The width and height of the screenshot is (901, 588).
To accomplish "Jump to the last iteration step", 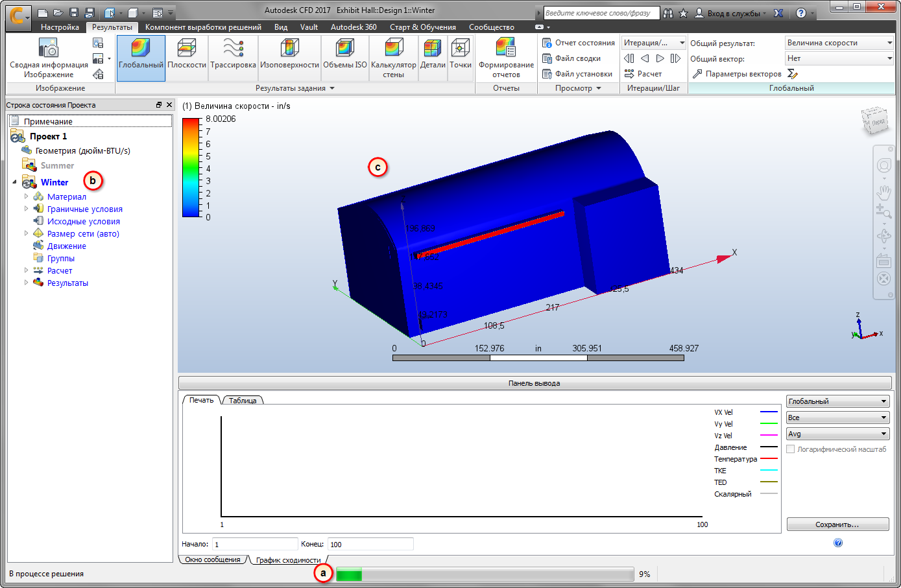I will 676,58.
